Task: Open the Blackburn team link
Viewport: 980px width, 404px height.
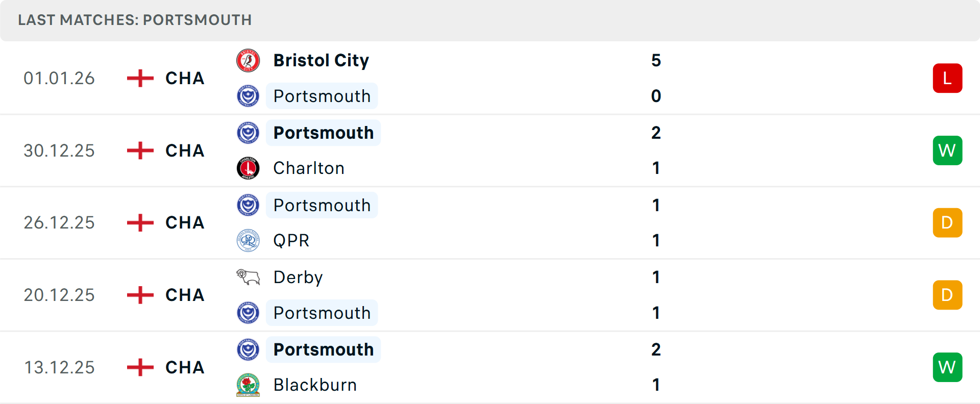Action: click(x=315, y=385)
